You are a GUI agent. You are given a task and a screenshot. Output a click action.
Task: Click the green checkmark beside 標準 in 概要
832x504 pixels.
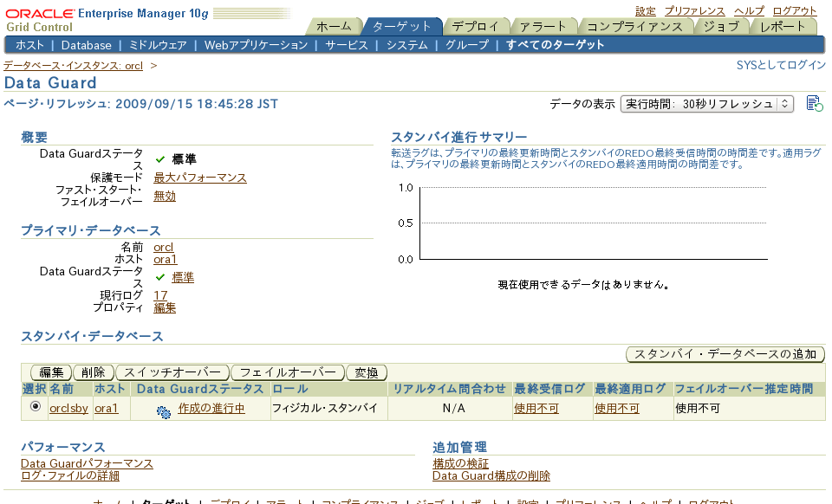(x=160, y=159)
